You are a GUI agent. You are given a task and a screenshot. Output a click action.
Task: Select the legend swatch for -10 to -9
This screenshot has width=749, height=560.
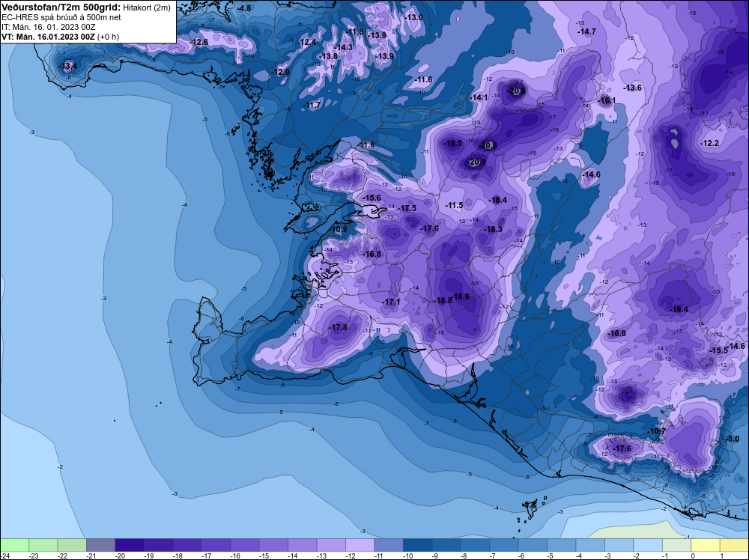click(417, 545)
